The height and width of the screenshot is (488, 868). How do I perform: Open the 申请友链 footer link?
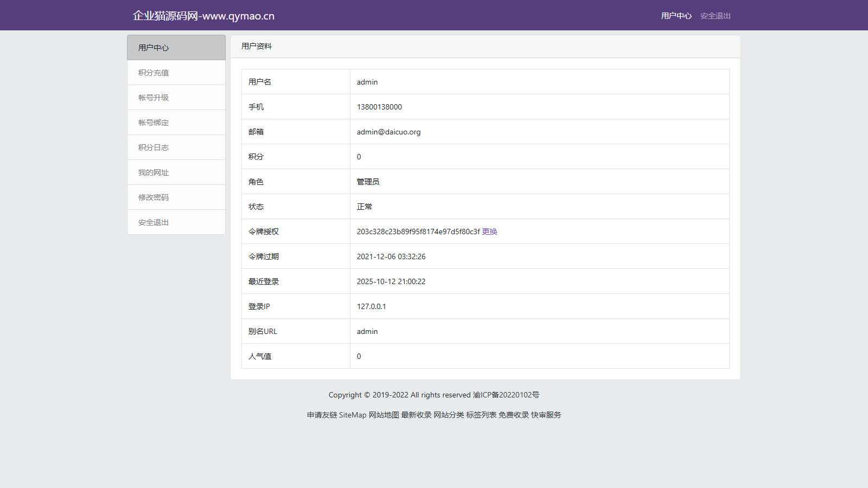322,415
